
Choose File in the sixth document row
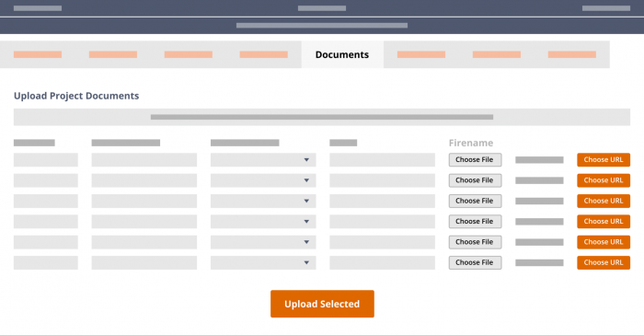click(475, 262)
